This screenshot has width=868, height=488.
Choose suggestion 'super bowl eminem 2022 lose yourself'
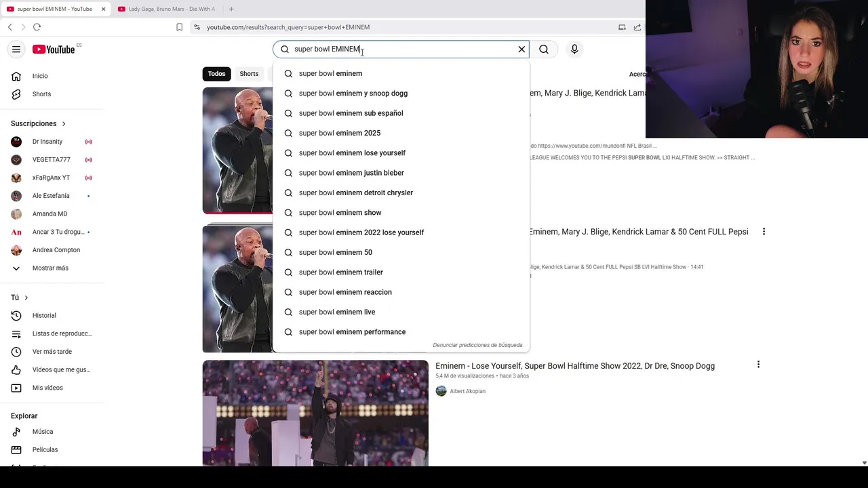[x=401, y=232]
